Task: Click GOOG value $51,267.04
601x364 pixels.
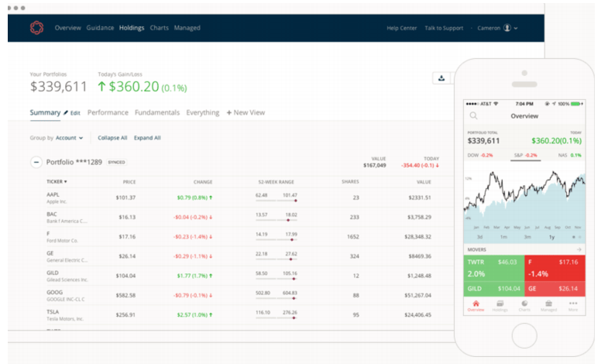Action: (417, 295)
